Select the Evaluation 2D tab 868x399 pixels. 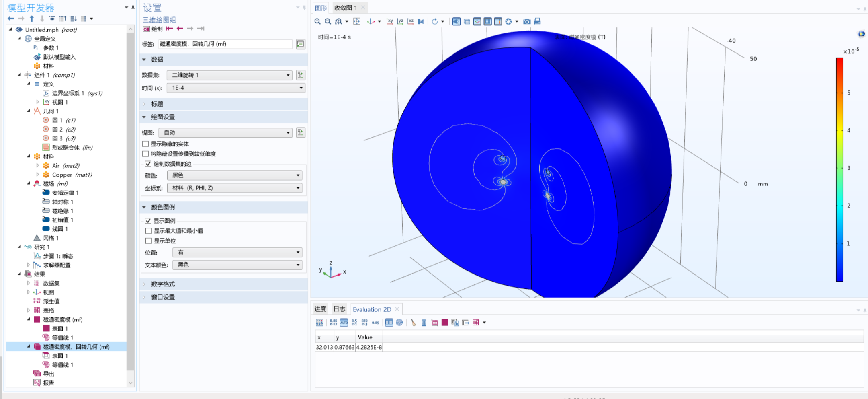372,309
